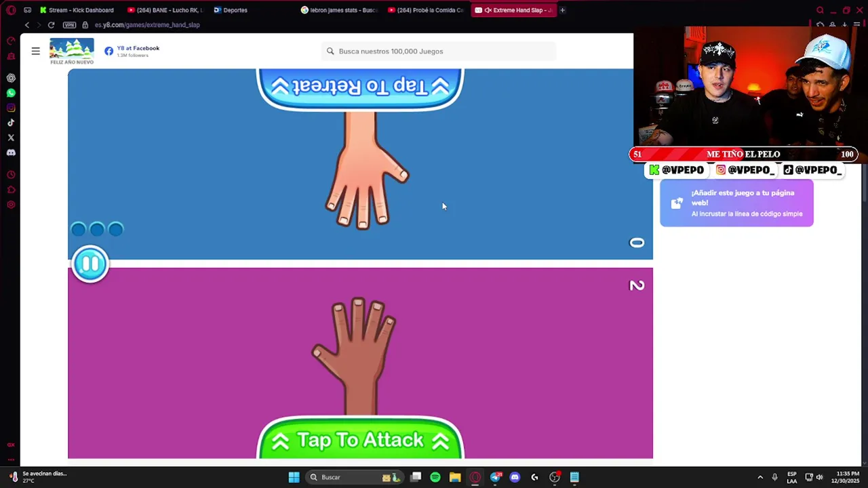Switch to lebron james stats tab

339,10
